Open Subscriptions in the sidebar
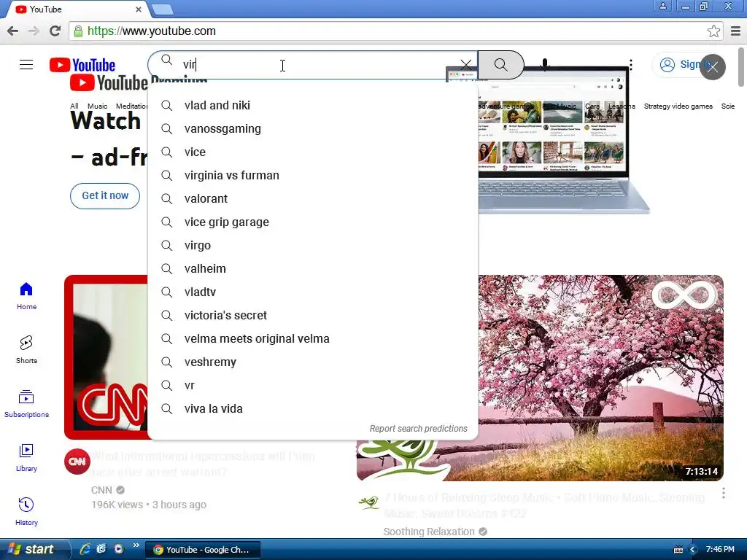This screenshot has width=747, height=560. [26, 404]
